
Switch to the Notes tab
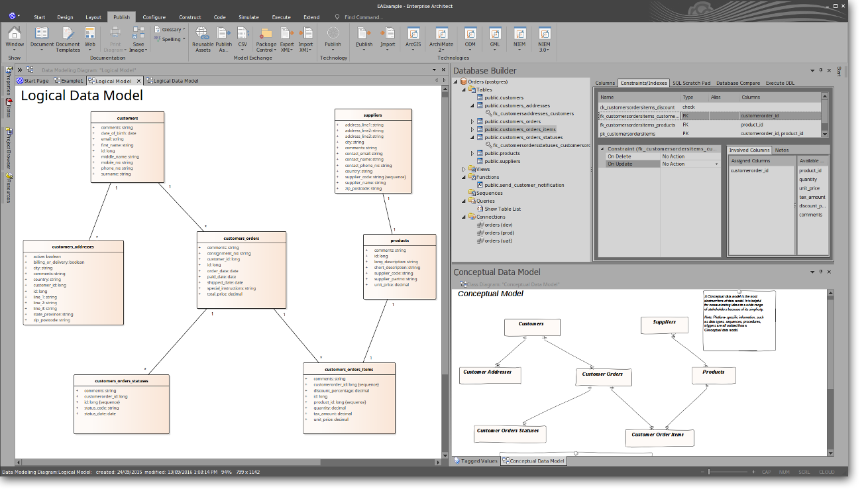(782, 150)
